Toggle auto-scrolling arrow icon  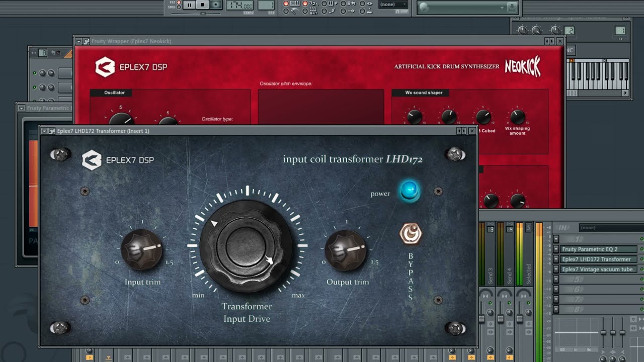[351, 11]
